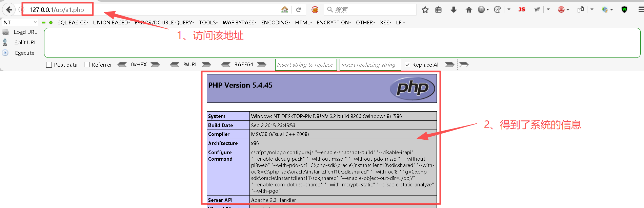The height and width of the screenshot is (208, 644).
Task: Expand the dropdown arrow after Firebug icon
Action: (x=548, y=9)
